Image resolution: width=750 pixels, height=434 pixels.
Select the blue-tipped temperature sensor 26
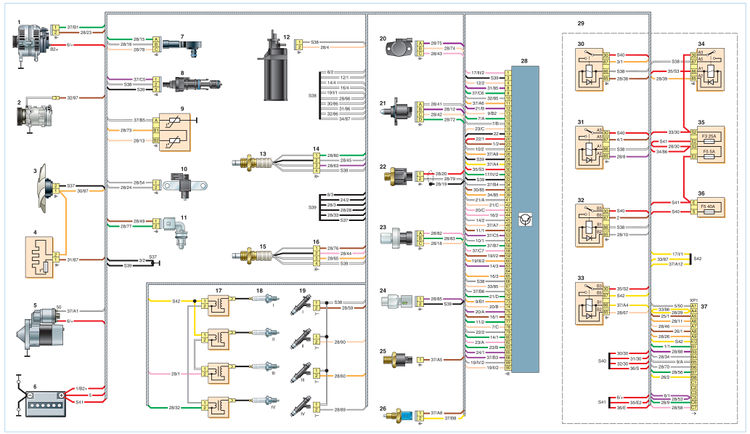[400, 415]
